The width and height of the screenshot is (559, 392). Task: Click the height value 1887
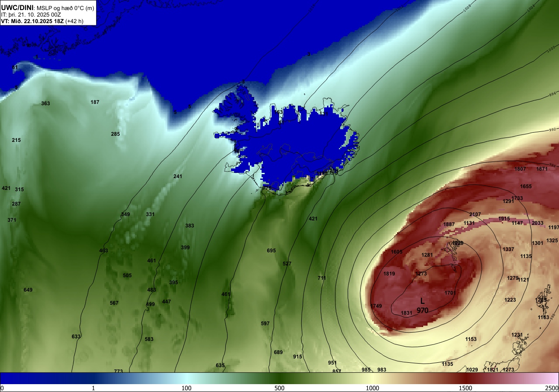449,224
